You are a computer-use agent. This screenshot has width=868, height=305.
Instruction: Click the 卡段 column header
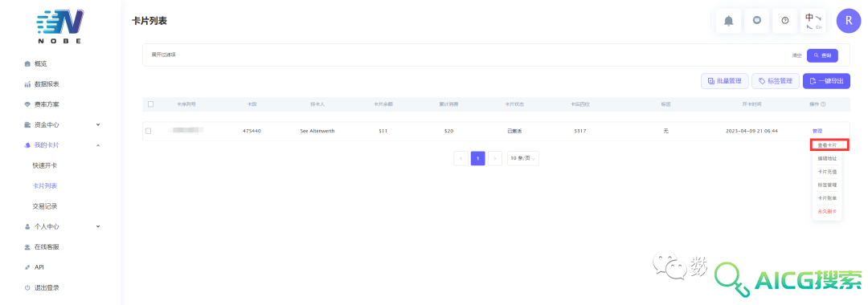coord(252,104)
